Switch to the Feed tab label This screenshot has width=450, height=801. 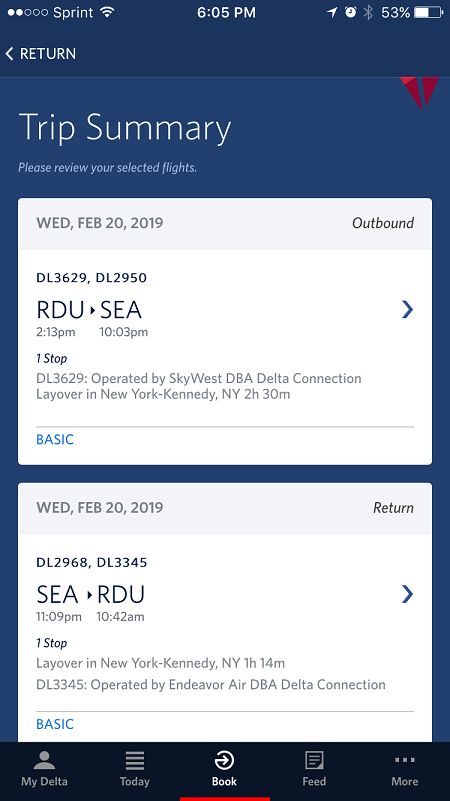click(314, 782)
